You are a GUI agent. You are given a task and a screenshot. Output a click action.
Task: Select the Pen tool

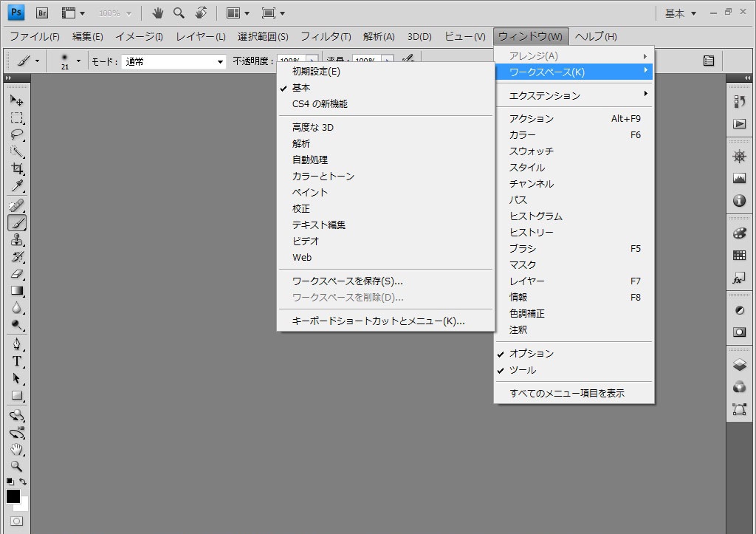pos(17,344)
